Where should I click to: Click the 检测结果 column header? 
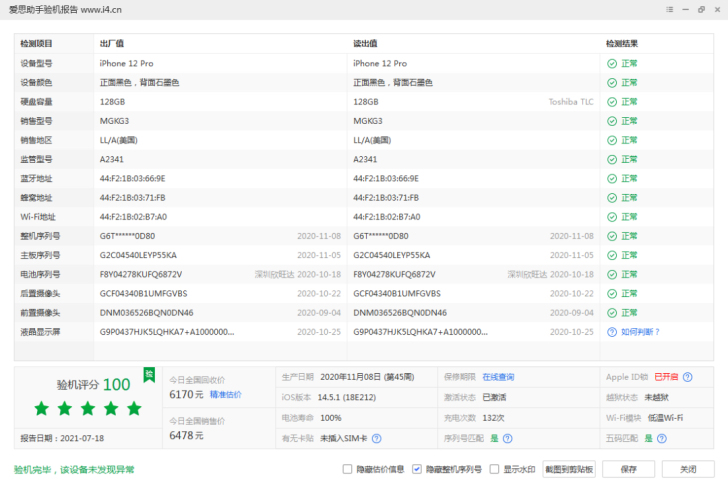tap(622, 44)
